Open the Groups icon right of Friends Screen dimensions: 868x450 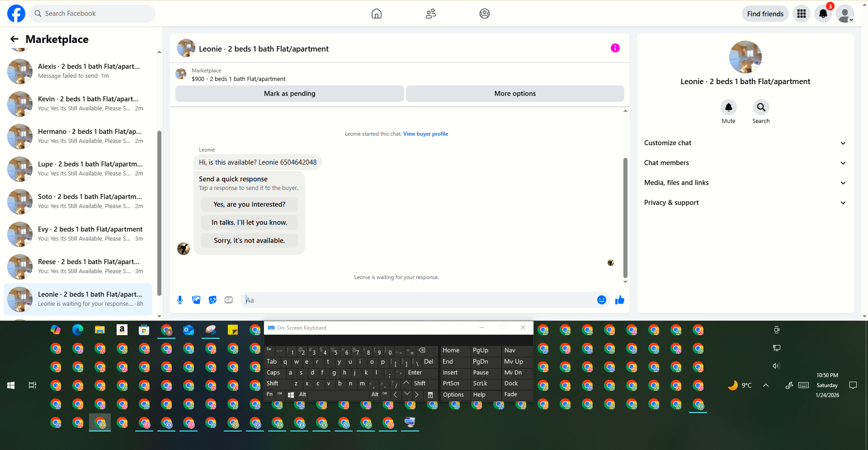(485, 14)
